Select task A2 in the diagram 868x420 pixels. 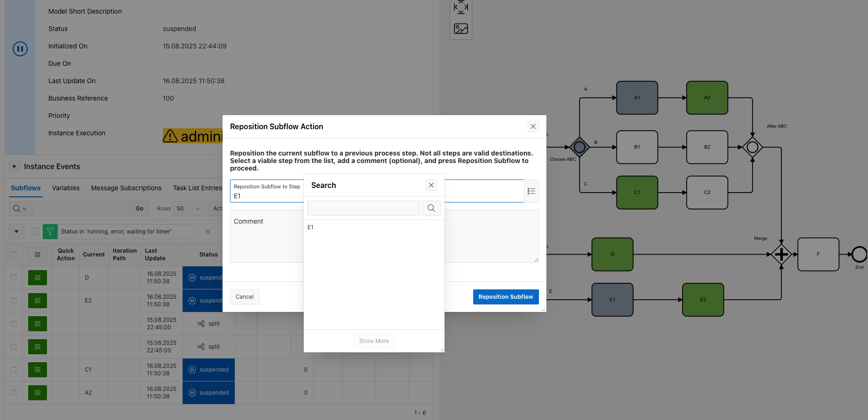pos(707,98)
